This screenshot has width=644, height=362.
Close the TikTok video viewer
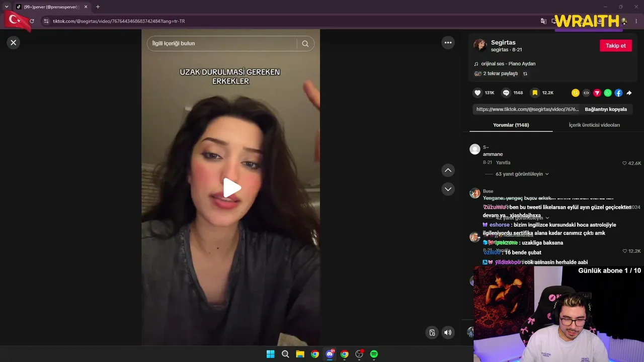tap(14, 43)
